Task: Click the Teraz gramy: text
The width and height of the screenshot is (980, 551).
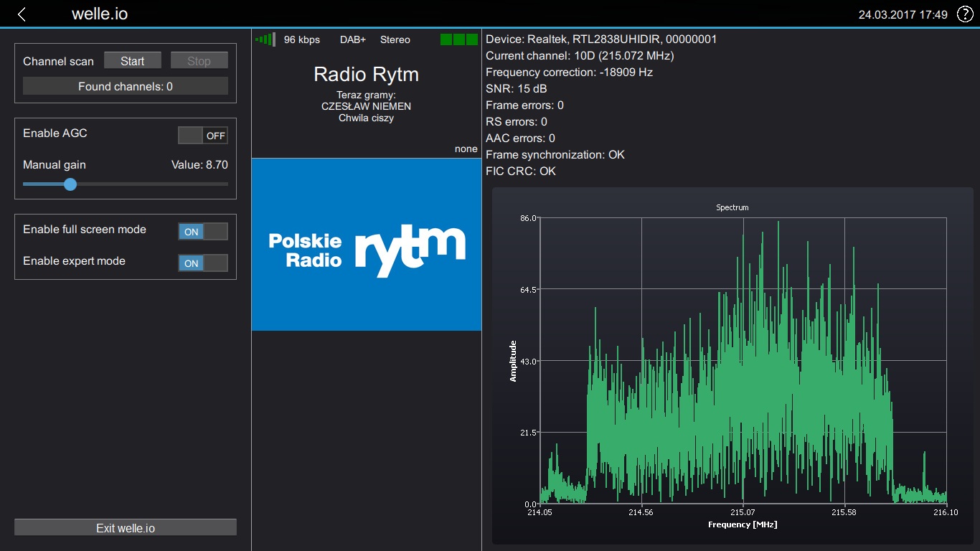Action: pyautogui.click(x=367, y=95)
